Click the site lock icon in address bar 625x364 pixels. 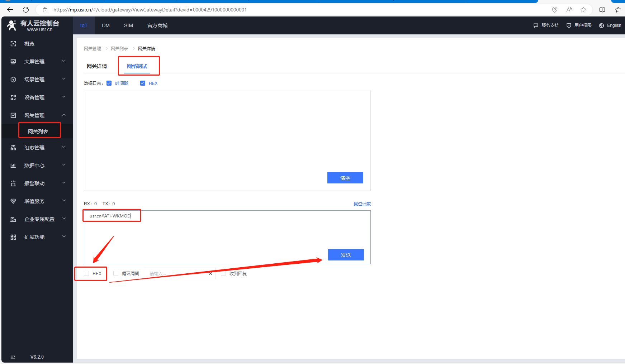click(x=45, y=10)
